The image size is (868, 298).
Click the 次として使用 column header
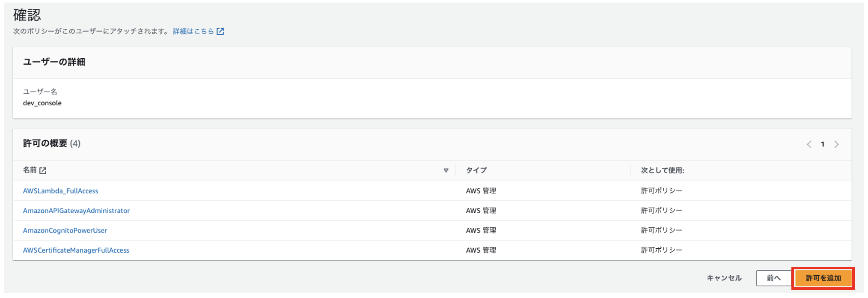662,170
